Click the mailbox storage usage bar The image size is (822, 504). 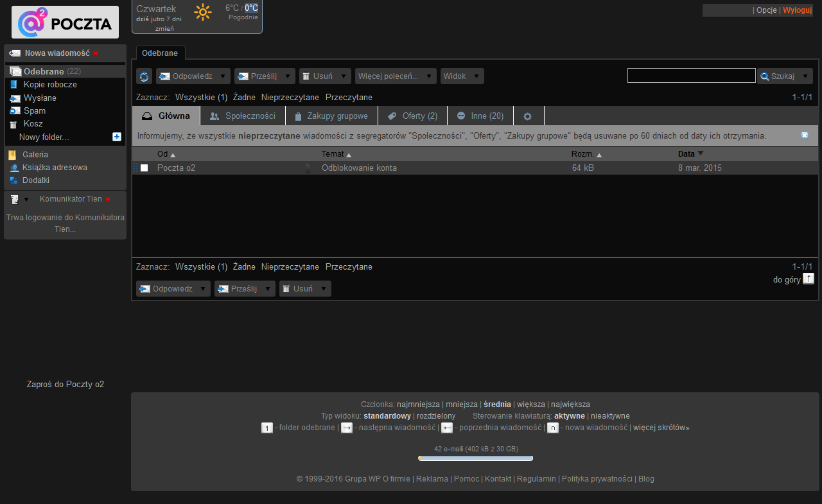click(475, 458)
